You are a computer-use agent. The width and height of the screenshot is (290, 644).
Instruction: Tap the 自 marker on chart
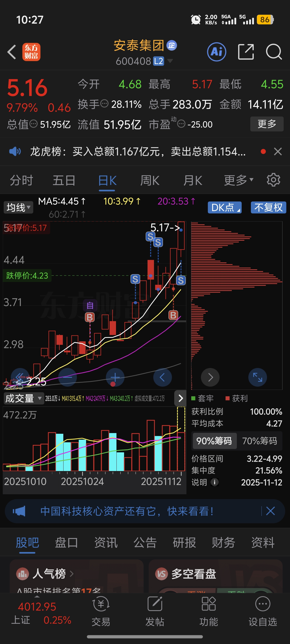point(90,305)
